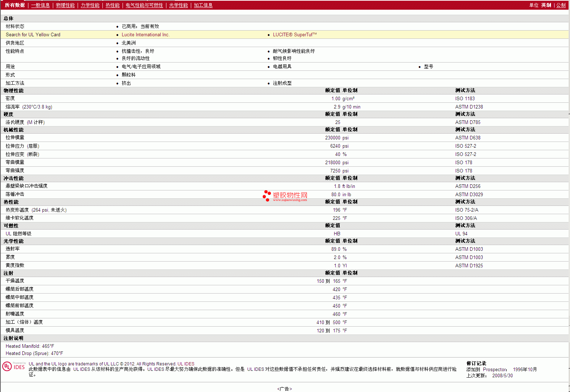This screenshot has width=570, height=392.
Task: Click the 模具温度 row label
Action: point(15,331)
